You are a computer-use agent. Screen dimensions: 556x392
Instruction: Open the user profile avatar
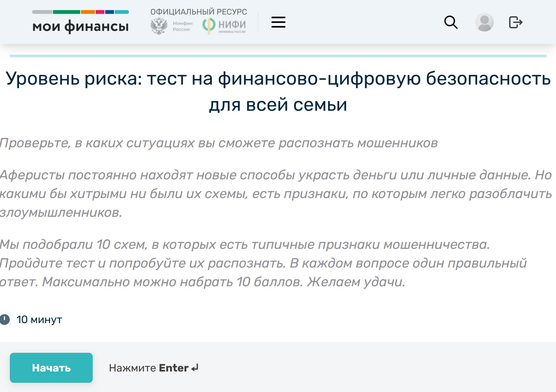(484, 22)
